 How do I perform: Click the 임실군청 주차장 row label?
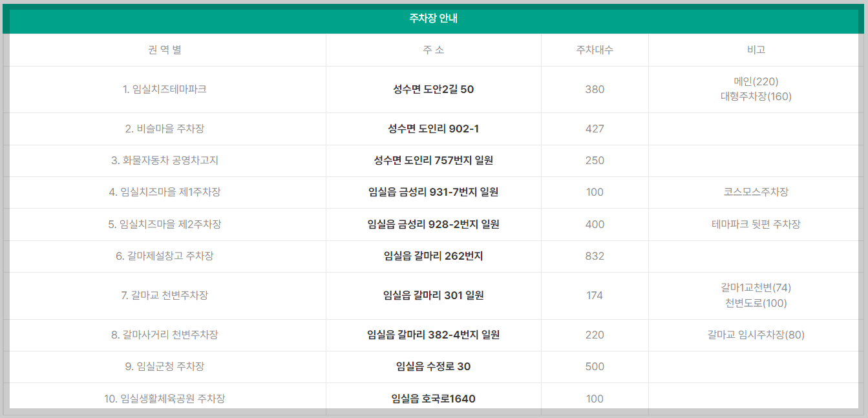click(x=167, y=366)
